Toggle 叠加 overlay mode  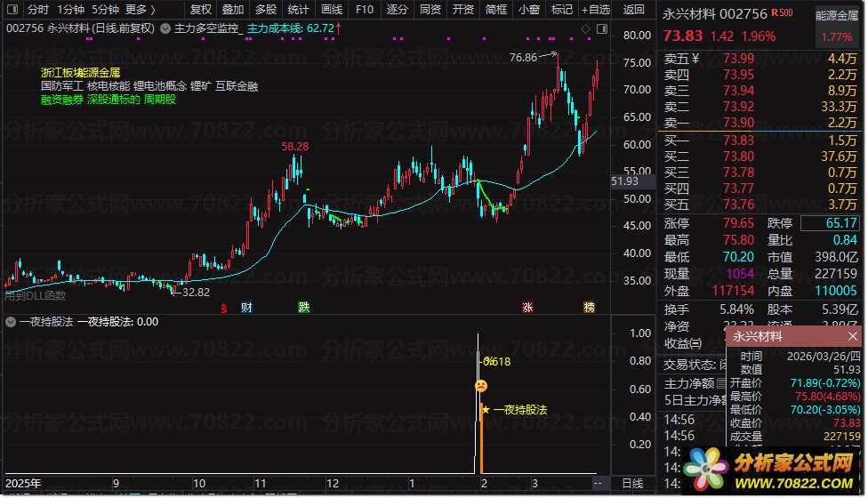pyautogui.click(x=233, y=10)
